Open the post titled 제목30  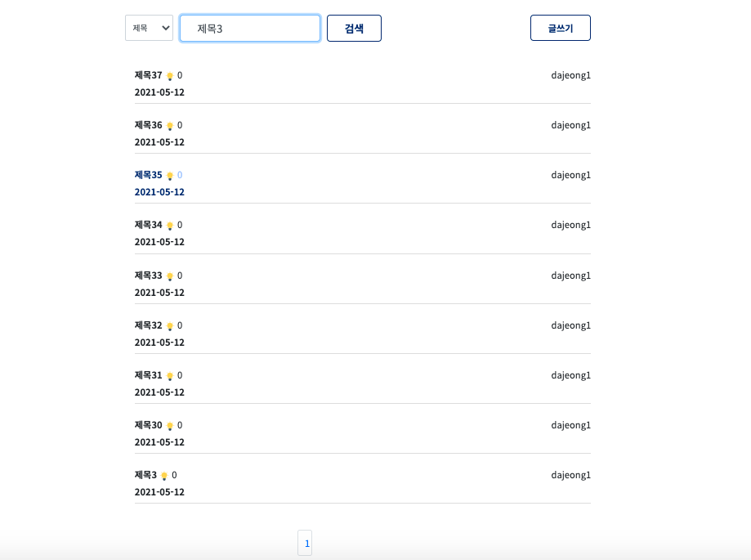pyautogui.click(x=147, y=425)
